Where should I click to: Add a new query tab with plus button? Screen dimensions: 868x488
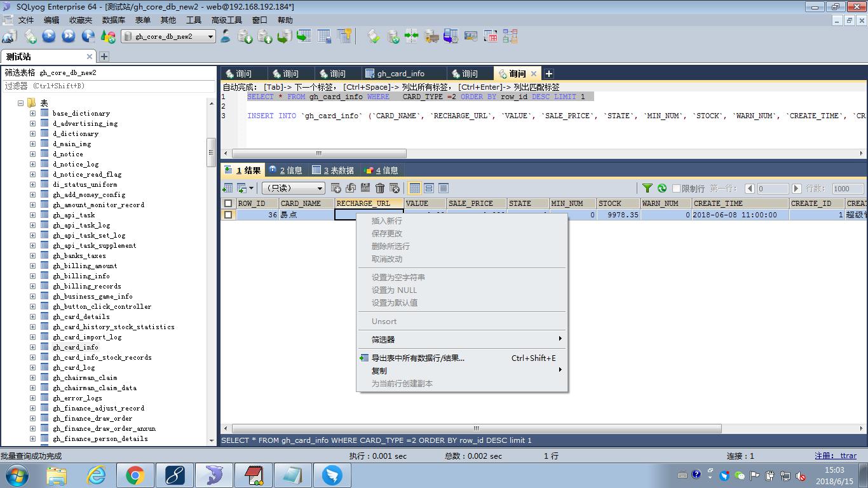coord(549,74)
